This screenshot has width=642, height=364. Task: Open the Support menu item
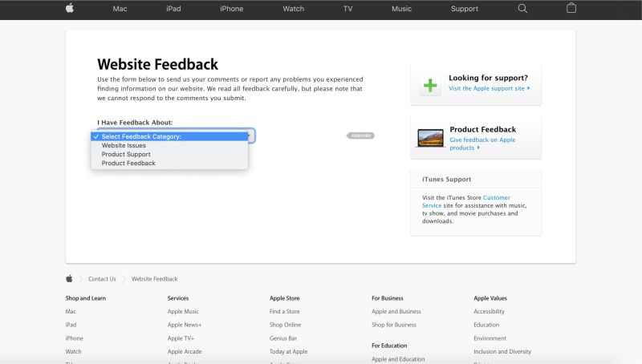(465, 9)
